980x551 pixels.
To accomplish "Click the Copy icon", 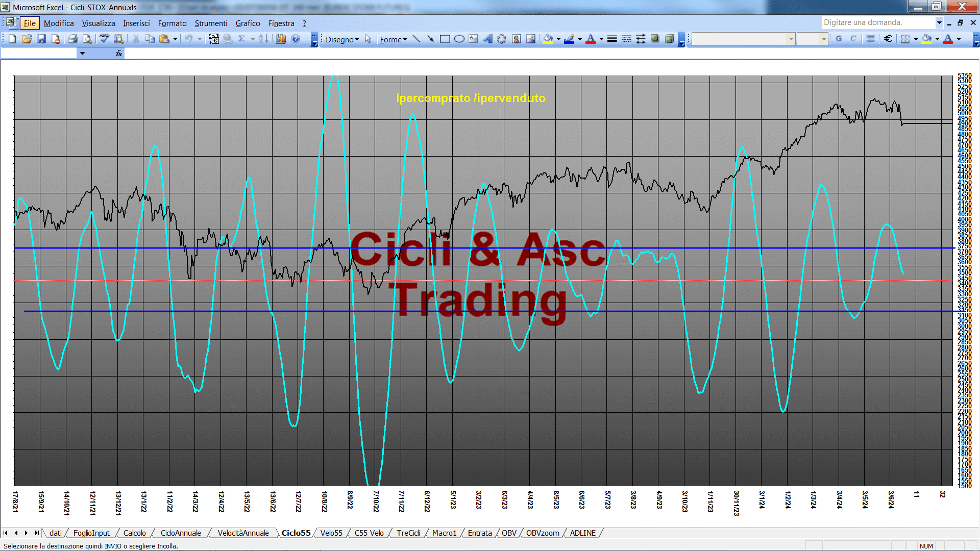I will coord(150,39).
